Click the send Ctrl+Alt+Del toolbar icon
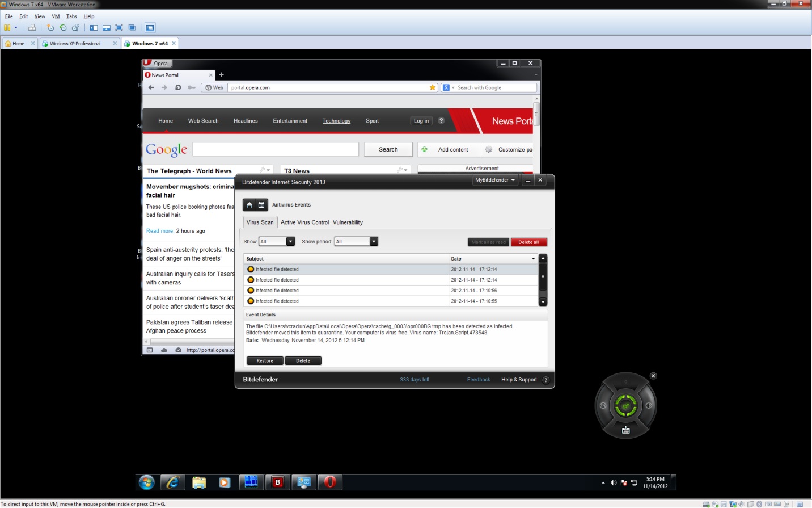Image resolution: width=812 pixels, height=508 pixels. 32,27
